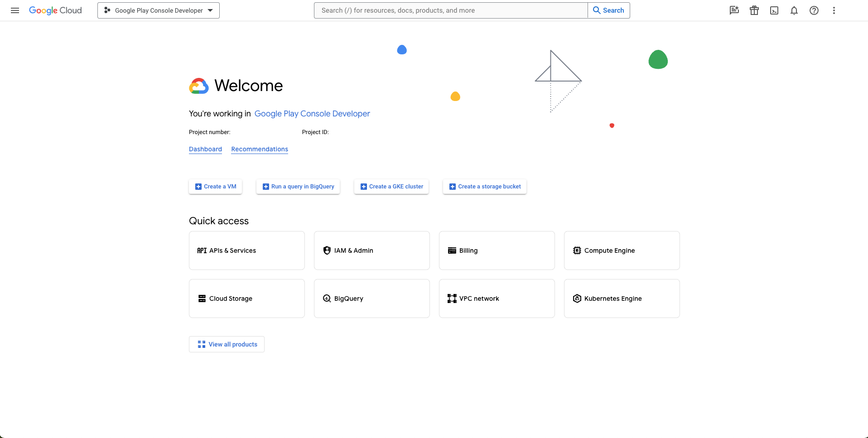Click the Google Cloud logo
868x438 pixels.
55,10
